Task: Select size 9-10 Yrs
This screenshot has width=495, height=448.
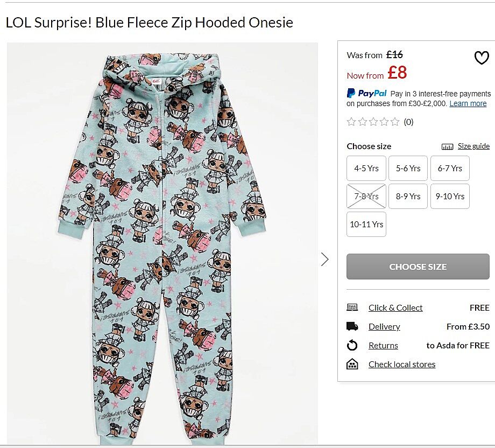Action: [450, 196]
